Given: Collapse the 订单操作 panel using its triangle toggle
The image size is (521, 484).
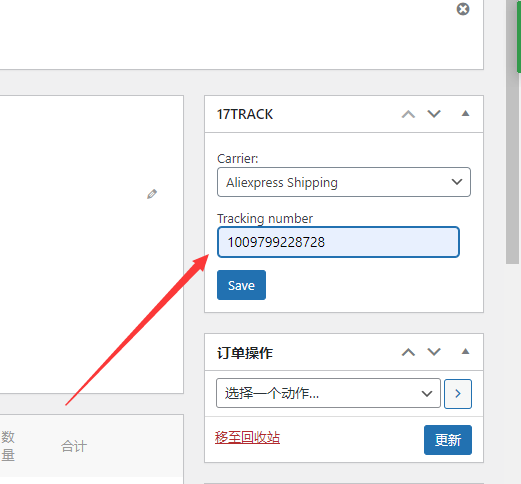Looking at the screenshot, I should tap(465, 351).
